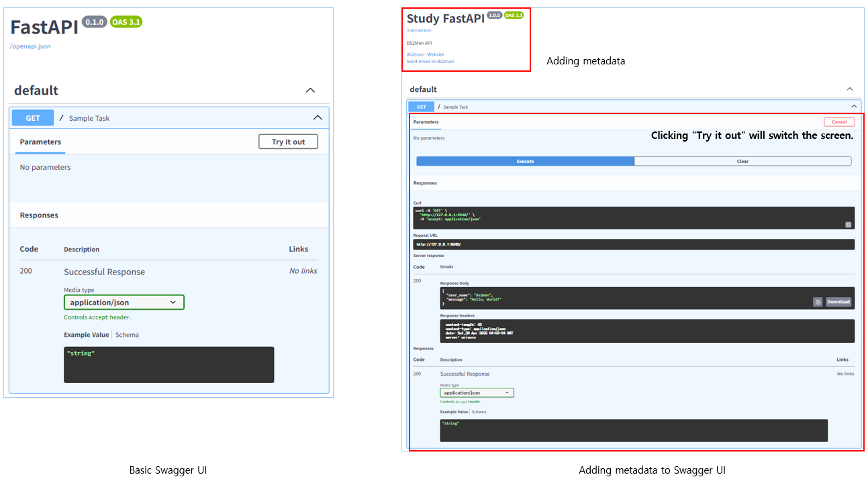The image size is (868, 479).
Task: Select the Parameters tab in Study FastAPI page
Action: (x=426, y=122)
